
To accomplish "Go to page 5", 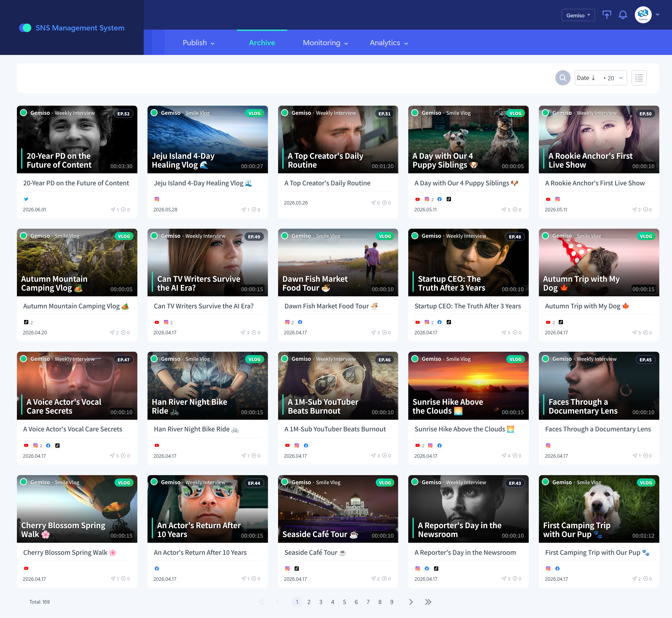I will pyautogui.click(x=344, y=602).
